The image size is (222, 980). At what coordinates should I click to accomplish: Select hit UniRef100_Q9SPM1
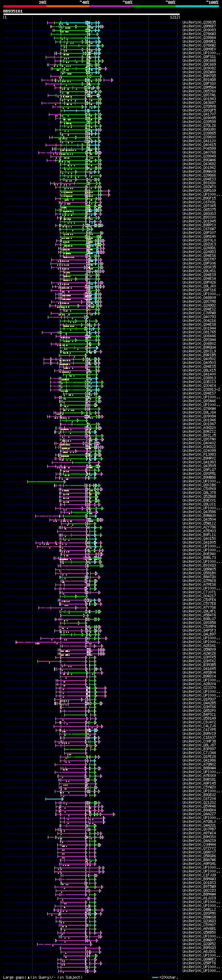click(199, 473)
